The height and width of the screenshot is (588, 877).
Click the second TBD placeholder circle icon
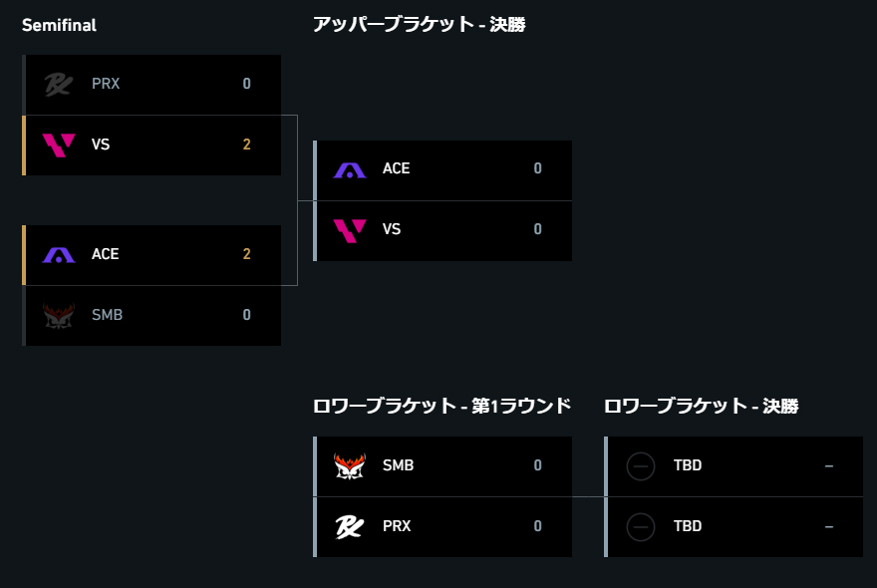tap(641, 526)
